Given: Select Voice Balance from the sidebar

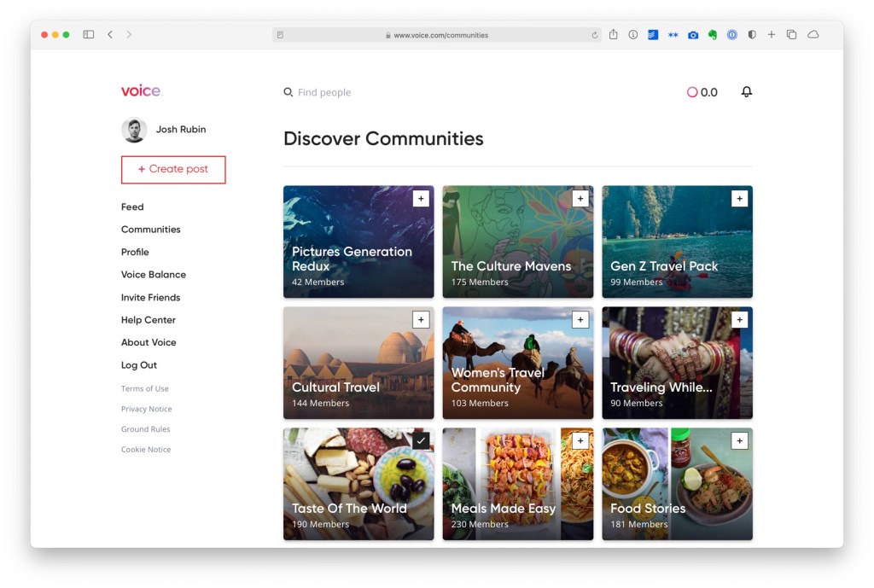Looking at the screenshot, I should coord(154,275).
